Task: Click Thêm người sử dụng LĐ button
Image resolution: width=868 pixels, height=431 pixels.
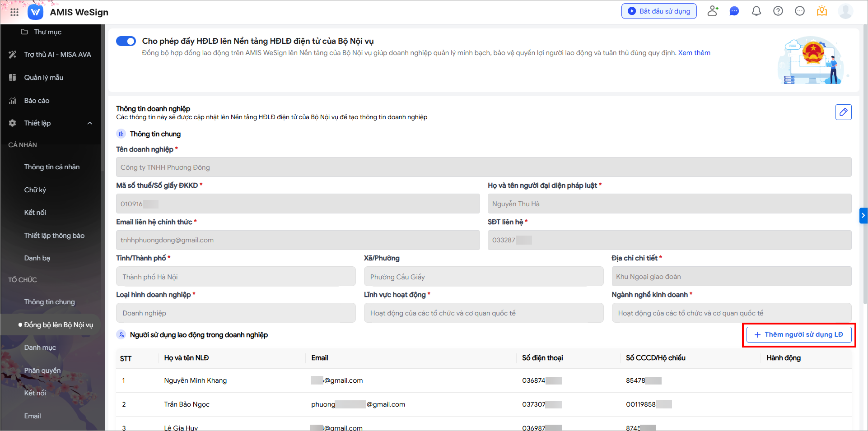Action: tap(798, 334)
